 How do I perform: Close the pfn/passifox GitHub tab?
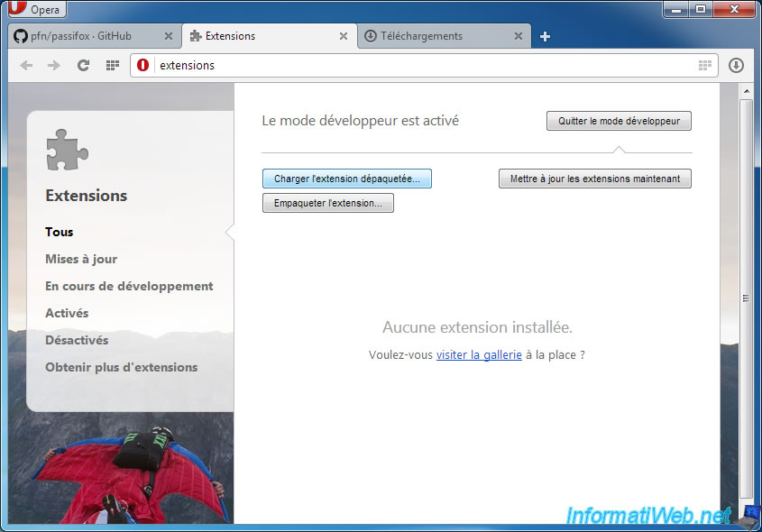168,36
